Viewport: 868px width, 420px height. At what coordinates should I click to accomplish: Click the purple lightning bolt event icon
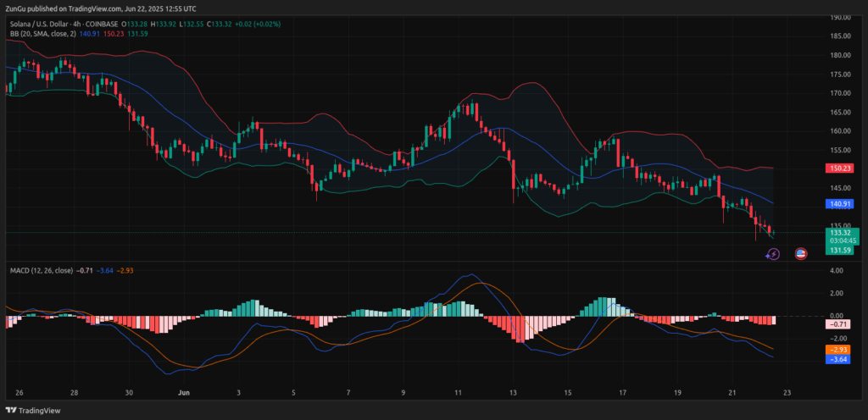click(773, 254)
